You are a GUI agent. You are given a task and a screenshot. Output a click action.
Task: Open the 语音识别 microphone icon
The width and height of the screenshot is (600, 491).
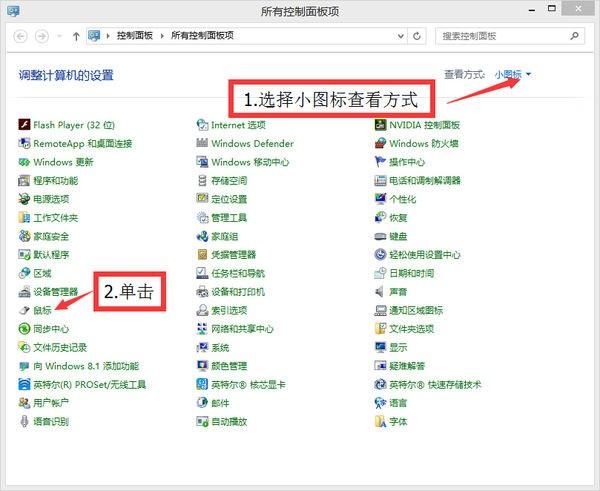24,421
